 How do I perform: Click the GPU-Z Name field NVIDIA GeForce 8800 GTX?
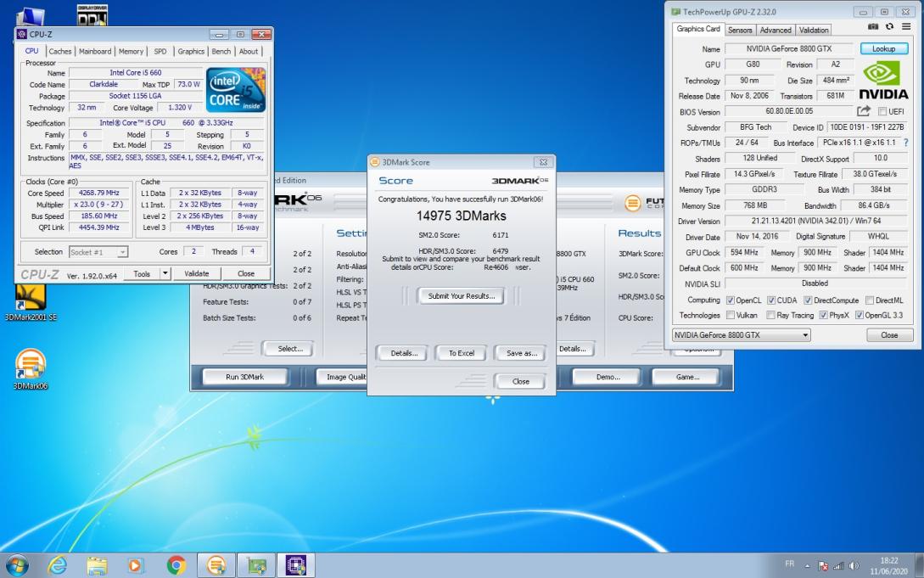point(789,49)
